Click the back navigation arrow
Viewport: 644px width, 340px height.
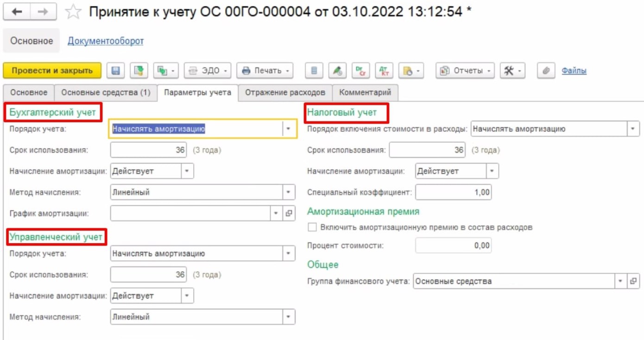pos(17,12)
